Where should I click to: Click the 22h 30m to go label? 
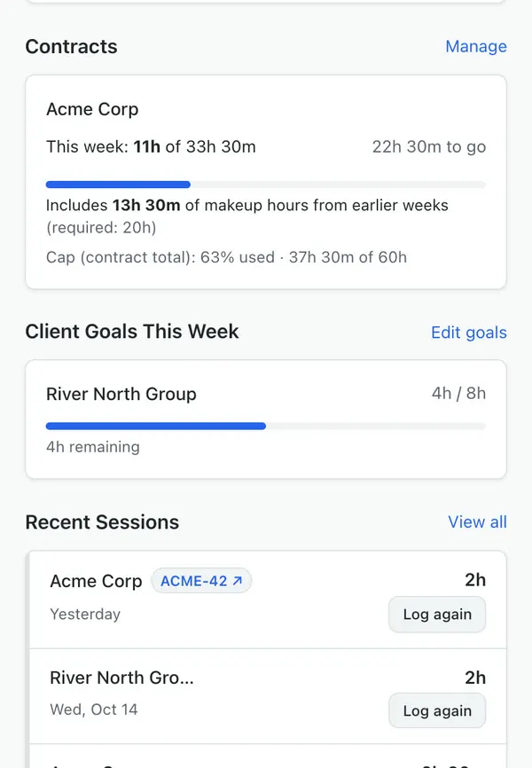(429, 147)
